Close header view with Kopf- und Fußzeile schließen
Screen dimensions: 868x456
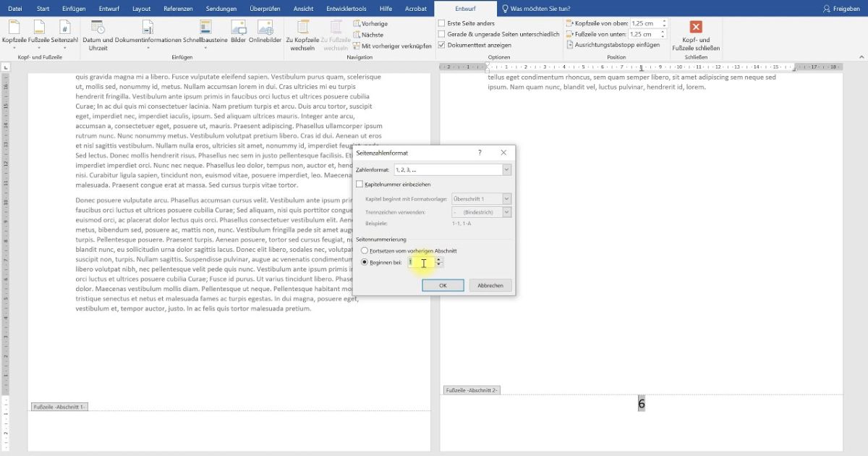(694, 33)
